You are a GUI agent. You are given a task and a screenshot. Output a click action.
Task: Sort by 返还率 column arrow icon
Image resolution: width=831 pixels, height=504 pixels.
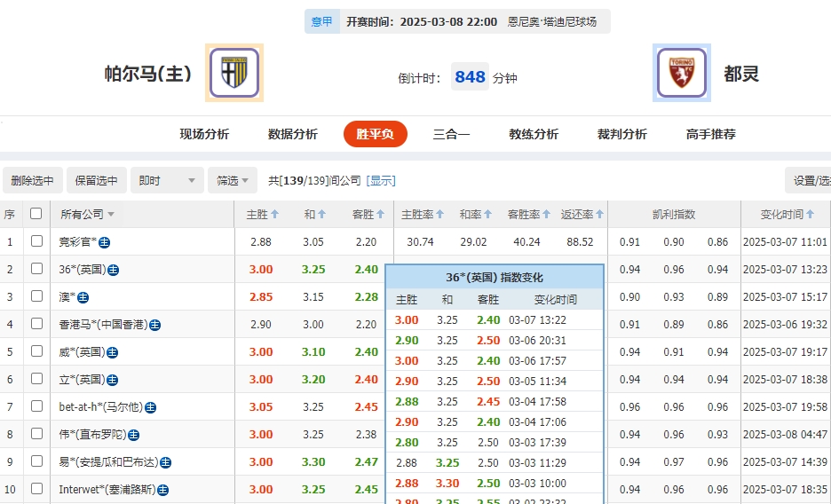600,215
